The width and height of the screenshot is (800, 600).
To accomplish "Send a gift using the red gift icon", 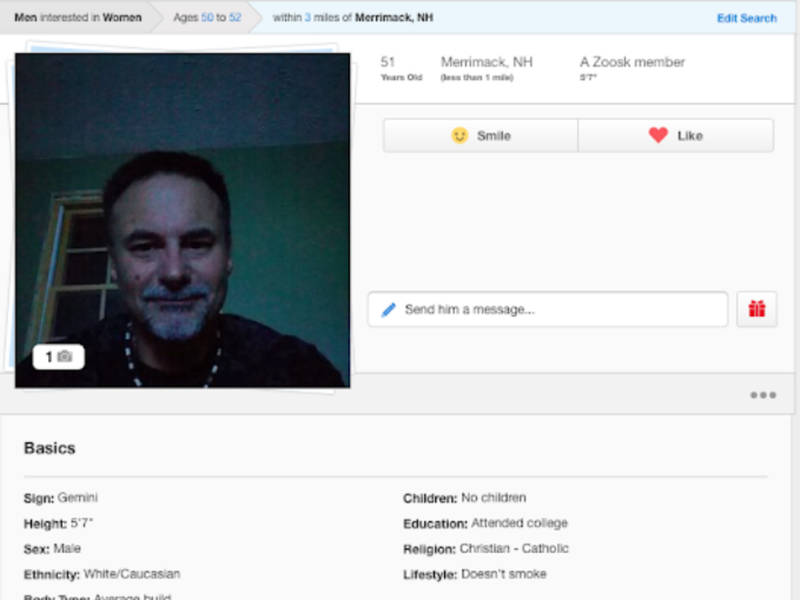I will pos(757,310).
